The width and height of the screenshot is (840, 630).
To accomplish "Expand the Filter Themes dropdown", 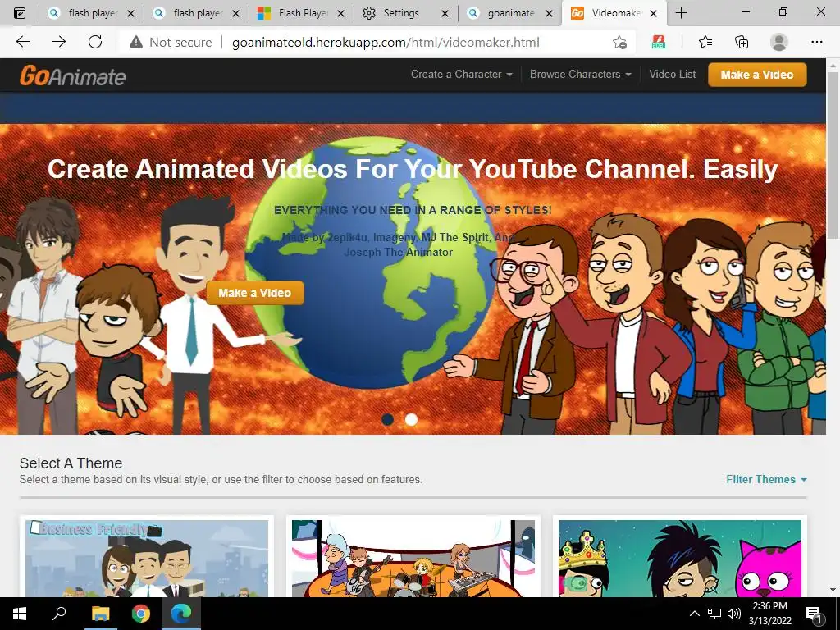I will point(766,479).
